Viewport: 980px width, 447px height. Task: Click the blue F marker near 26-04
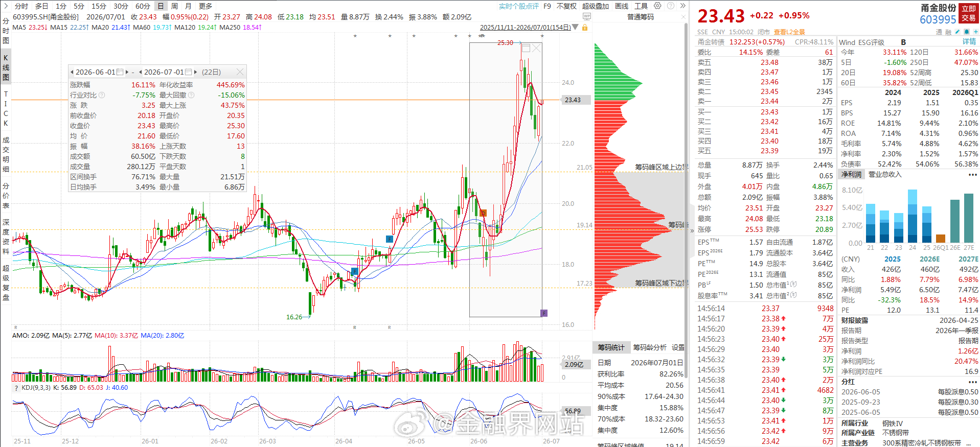354,271
